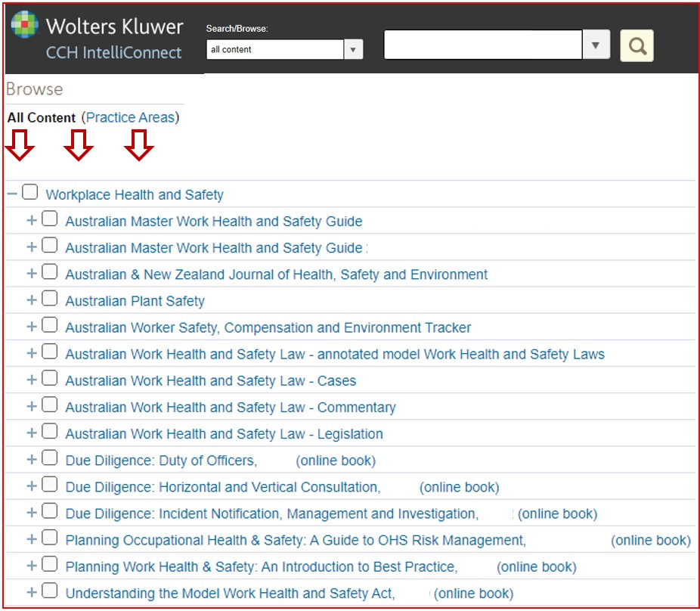Open Planning Occupational Health & Safety online book
The height and width of the screenshot is (611, 700).
click(295, 540)
